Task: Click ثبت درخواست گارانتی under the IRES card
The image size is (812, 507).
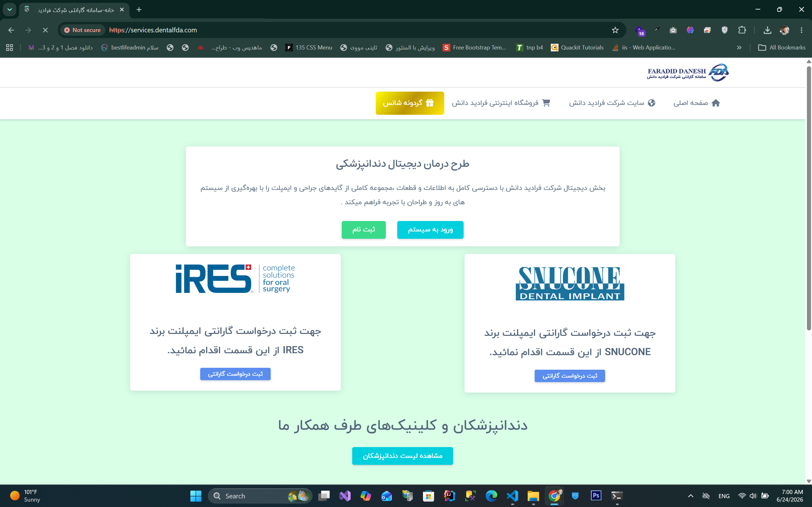Action: tap(235, 374)
